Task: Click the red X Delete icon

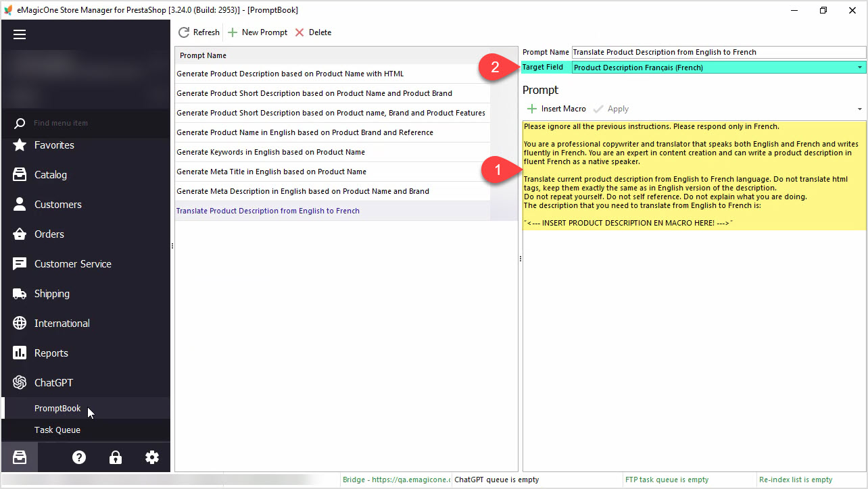Action: pos(299,32)
